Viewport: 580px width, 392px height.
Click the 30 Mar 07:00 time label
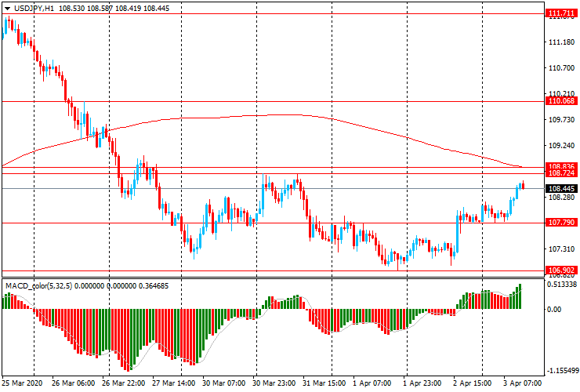[224, 383]
